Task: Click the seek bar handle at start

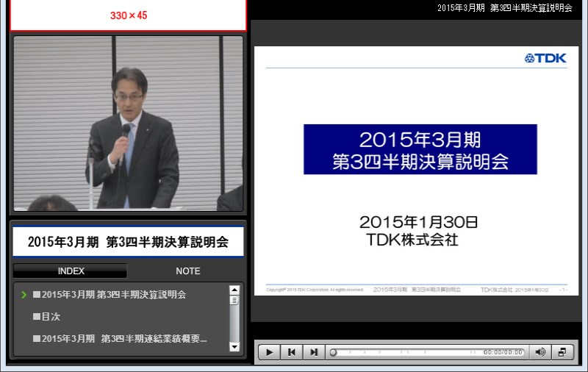Action: [x=333, y=352]
